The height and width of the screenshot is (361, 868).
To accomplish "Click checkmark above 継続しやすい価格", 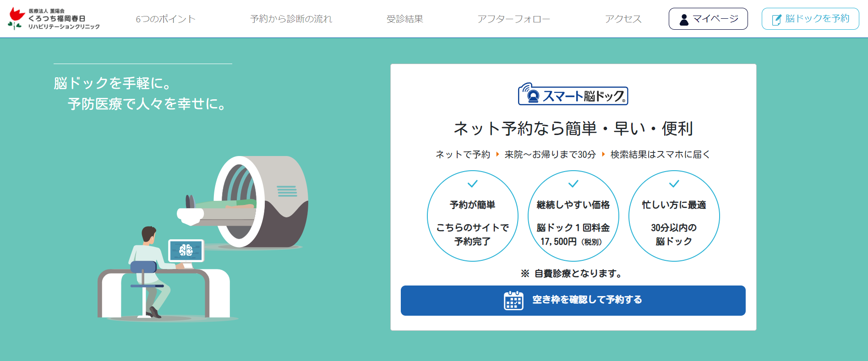I will point(573,184).
